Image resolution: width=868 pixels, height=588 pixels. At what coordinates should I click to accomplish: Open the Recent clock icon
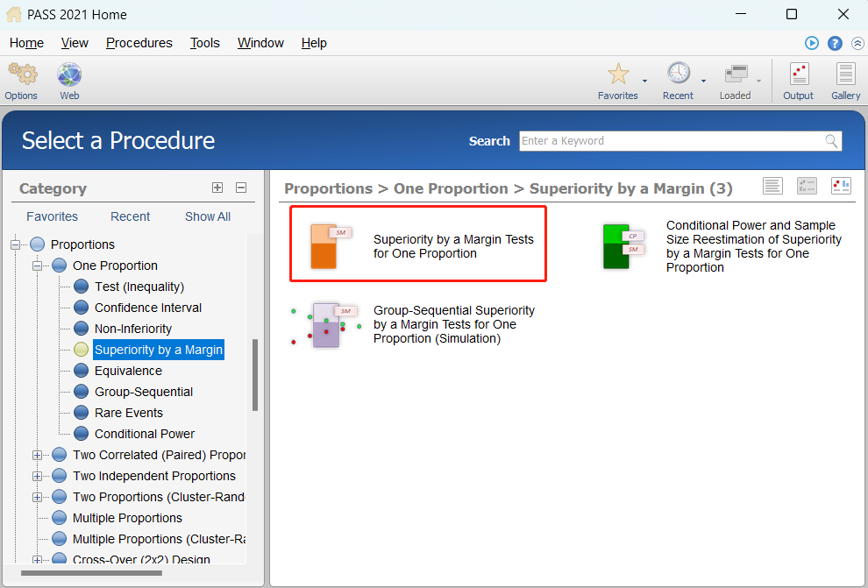(678, 74)
